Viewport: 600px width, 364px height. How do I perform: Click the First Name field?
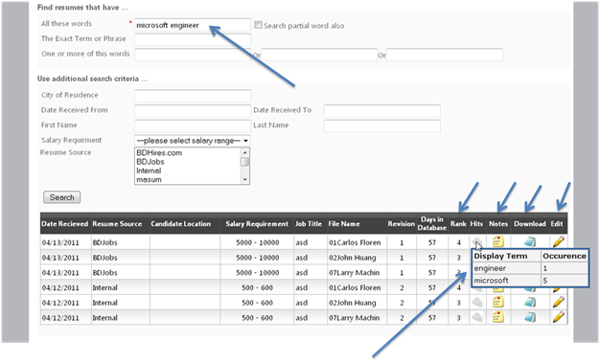click(x=193, y=125)
